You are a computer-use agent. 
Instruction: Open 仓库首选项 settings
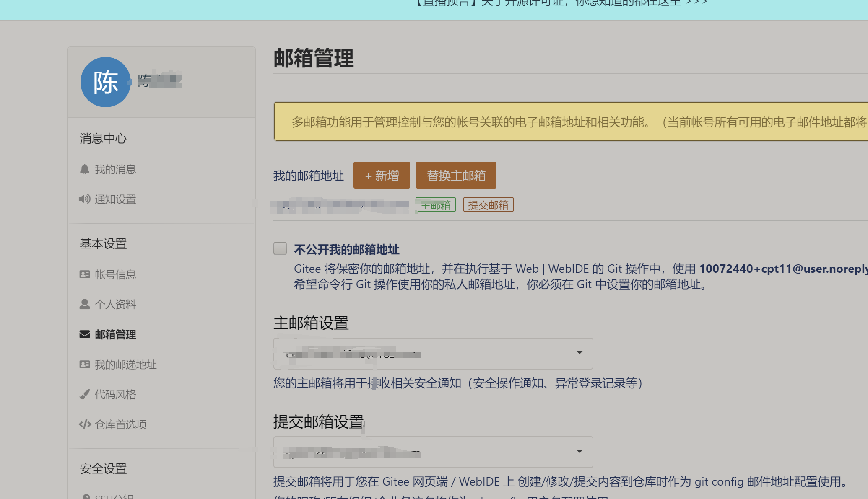pos(121,424)
